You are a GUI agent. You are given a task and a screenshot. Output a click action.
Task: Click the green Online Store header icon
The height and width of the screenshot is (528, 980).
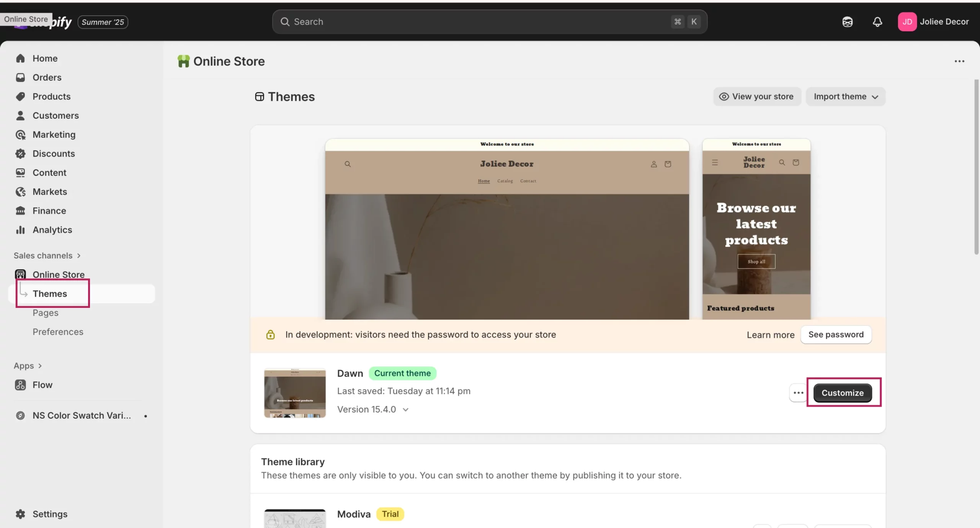pos(183,61)
